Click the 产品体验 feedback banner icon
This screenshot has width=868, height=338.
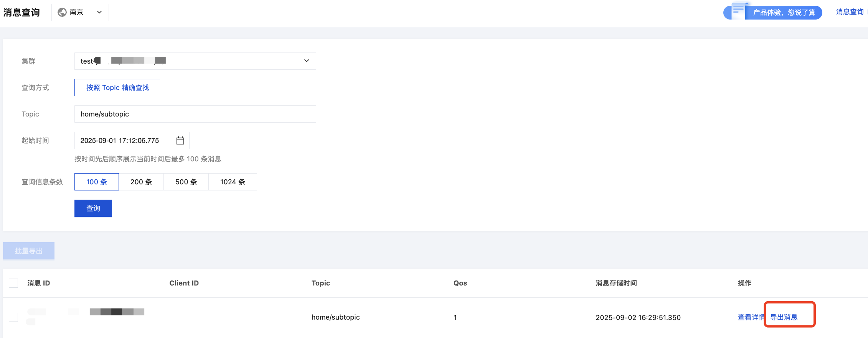click(738, 11)
